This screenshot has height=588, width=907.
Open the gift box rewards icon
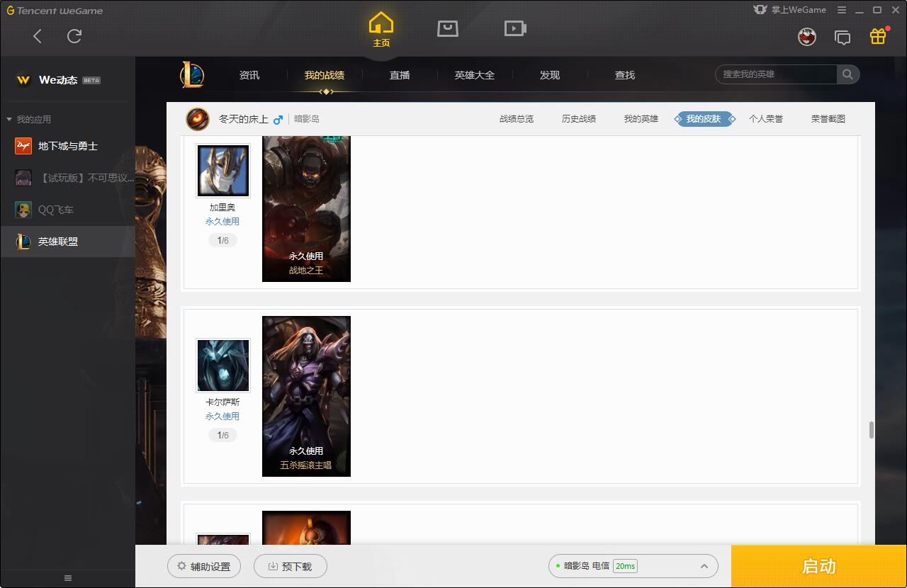(878, 36)
